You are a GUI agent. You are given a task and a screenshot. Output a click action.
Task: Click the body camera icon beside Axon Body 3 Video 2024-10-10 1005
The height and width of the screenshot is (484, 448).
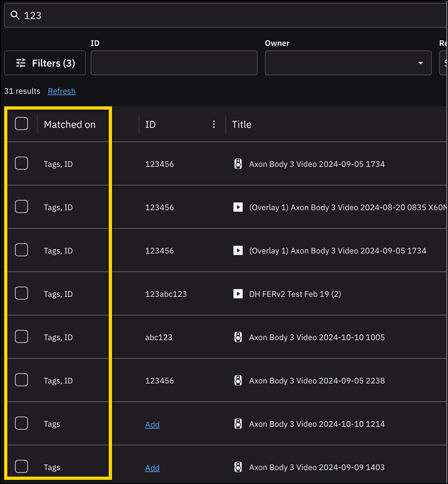pos(238,337)
